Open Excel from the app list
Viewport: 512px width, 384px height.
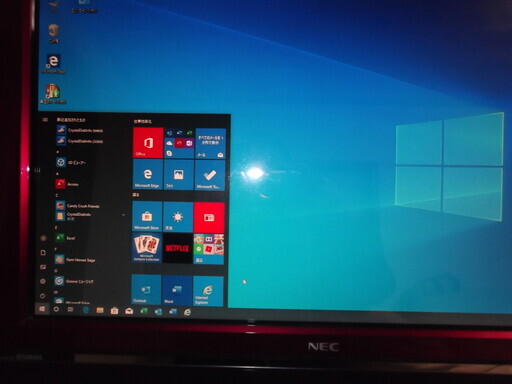(x=66, y=238)
